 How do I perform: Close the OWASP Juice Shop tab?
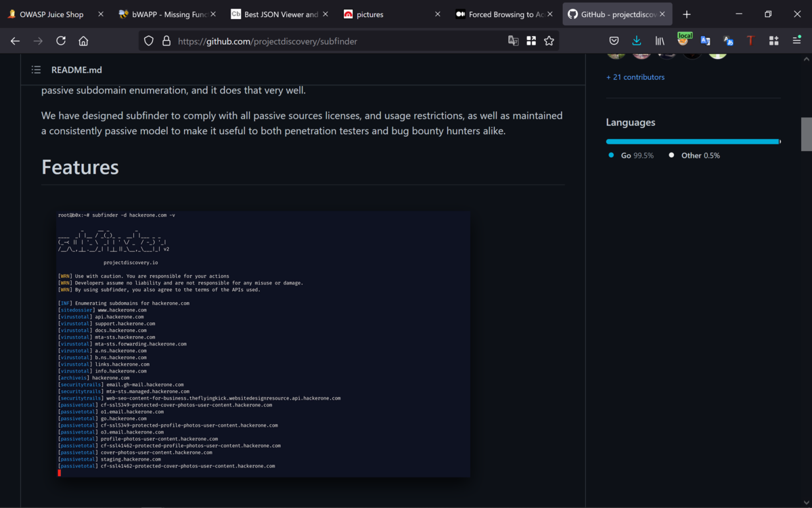101,14
